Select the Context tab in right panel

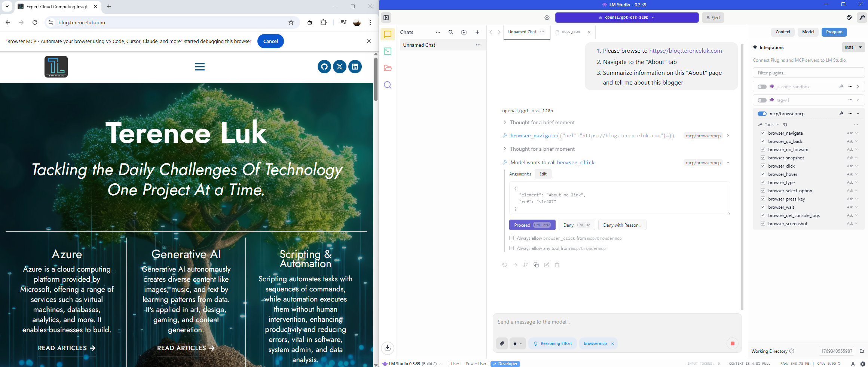(783, 32)
